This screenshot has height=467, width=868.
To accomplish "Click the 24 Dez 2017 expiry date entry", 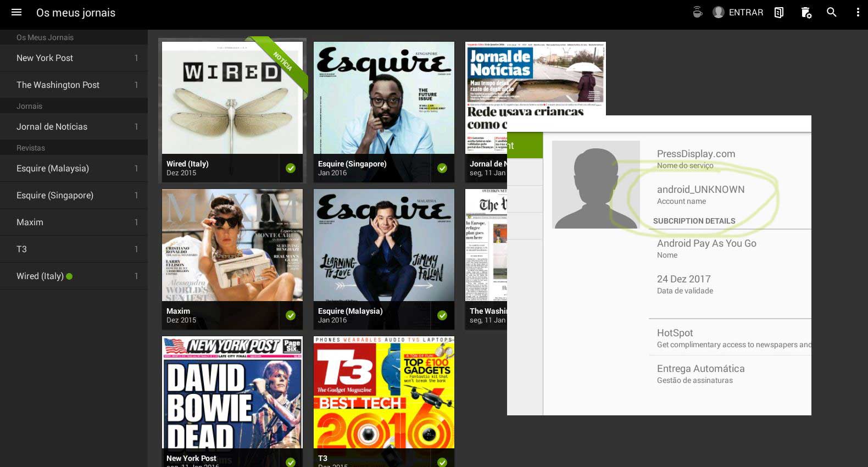I will 685,284.
